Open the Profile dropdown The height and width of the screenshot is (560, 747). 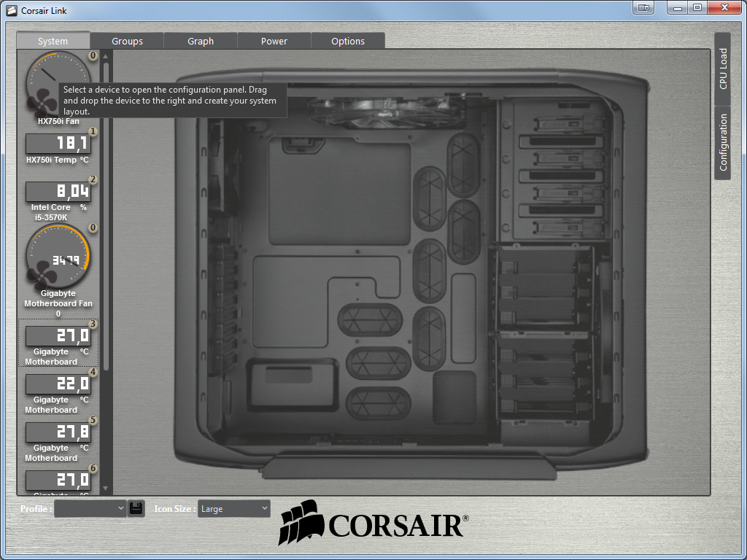pos(90,508)
